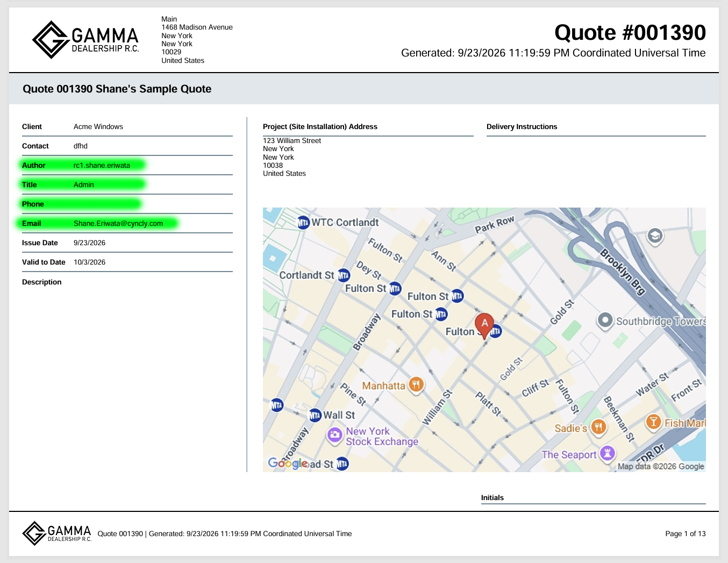Click the project zip code '10038'
This screenshot has height=563, width=728.
(273, 166)
